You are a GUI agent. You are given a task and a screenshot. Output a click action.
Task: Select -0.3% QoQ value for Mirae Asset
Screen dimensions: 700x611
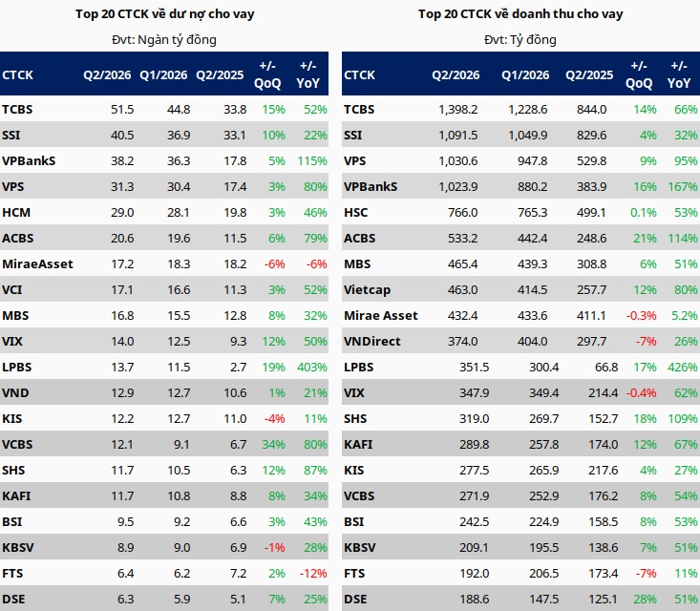[641, 316]
